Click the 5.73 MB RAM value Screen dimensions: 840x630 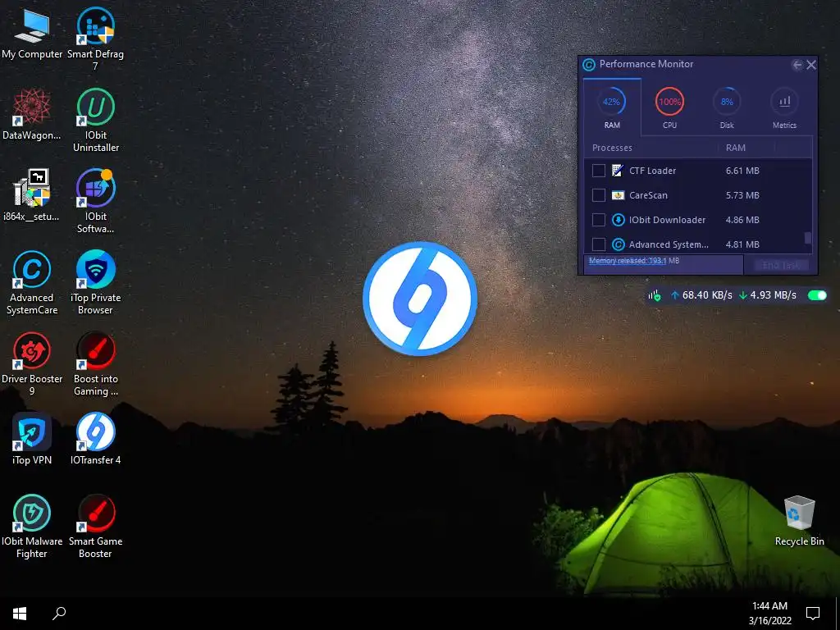coord(742,195)
